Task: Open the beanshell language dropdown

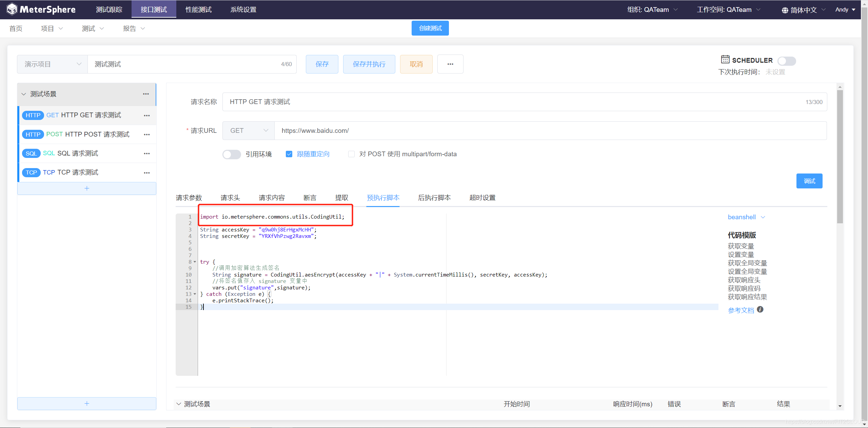Action: click(x=746, y=217)
